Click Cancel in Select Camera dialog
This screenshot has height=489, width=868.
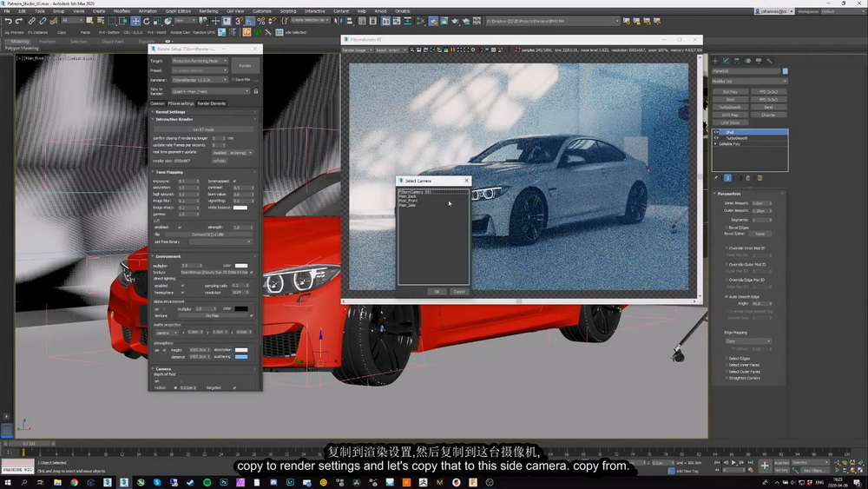click(459, 292)
